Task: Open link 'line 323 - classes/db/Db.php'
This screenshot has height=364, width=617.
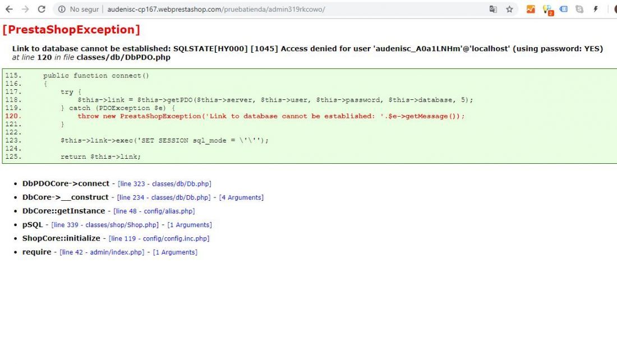Action: click(x=164, y=184)
